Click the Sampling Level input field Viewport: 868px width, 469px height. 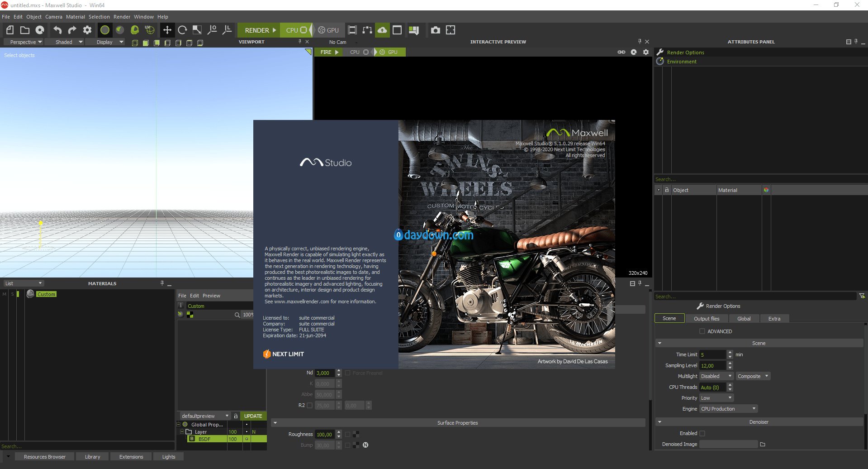712,365
